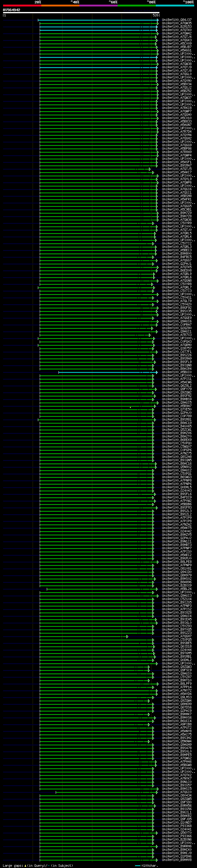Click label UniRef100_B4G065
This screenshot has width=197, height=868.
(x=176, y=426)
